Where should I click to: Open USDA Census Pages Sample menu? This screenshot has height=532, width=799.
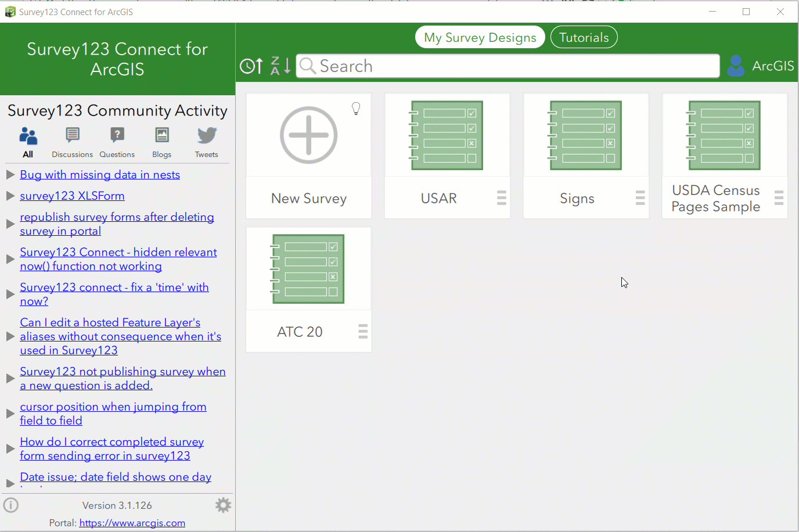(779, 198)
